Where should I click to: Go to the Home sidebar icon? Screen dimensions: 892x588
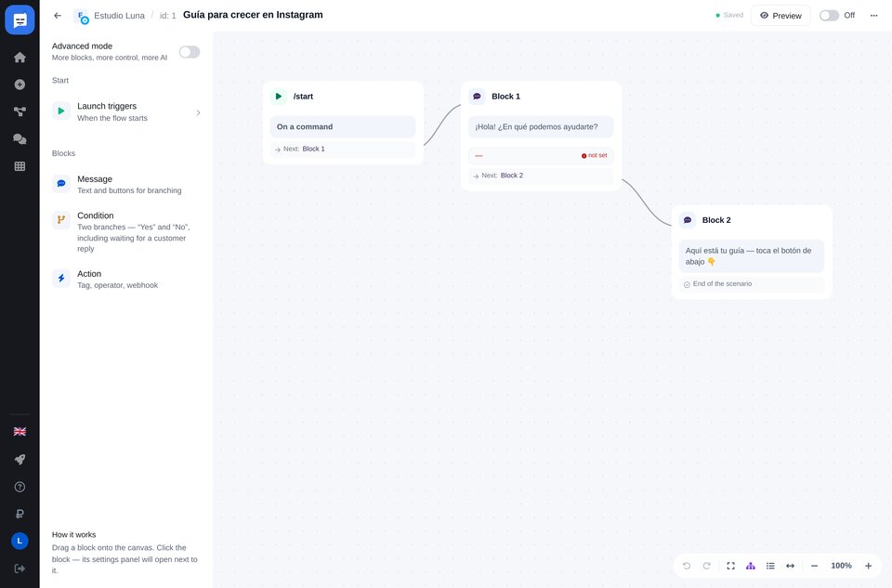coord(20,58)
